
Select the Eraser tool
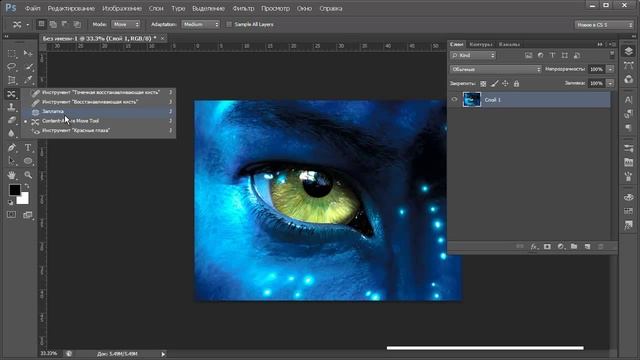coord(12,120)
